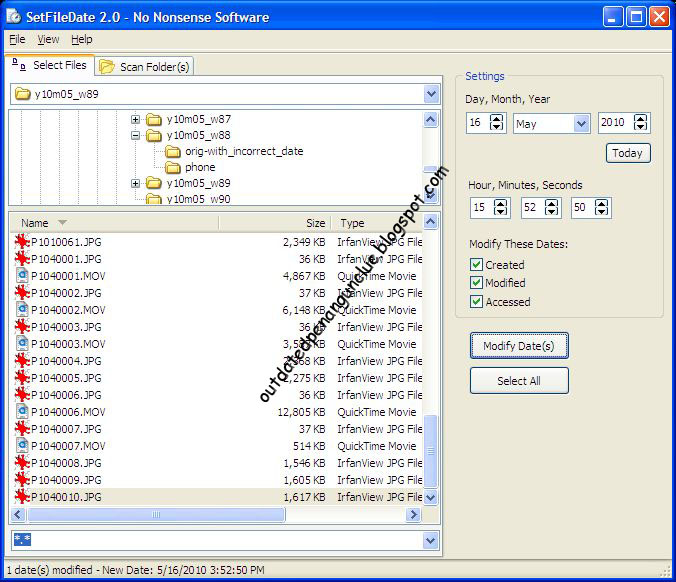
Task: Click the QuickTime icon of P1040006.MOV
Action: tap(22, 412)
